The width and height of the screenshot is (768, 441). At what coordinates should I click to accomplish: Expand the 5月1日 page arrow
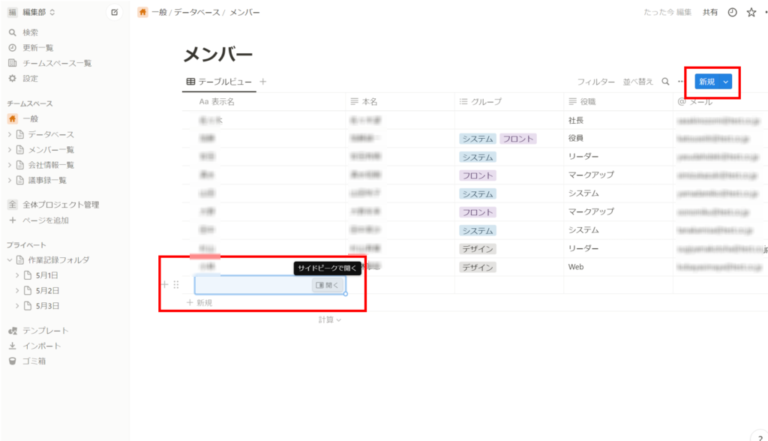[x=17, y=275]
